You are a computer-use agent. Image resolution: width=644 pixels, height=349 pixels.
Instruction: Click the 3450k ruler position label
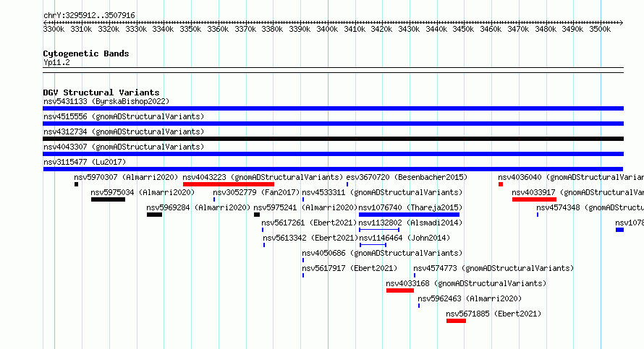click(463, 29)
